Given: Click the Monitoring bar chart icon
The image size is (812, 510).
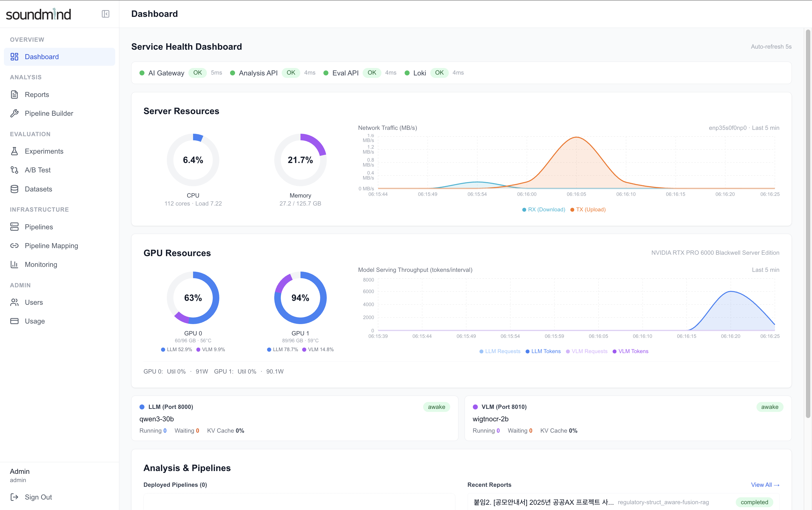Looking at the screenshot, I should (x=14, y=264).
